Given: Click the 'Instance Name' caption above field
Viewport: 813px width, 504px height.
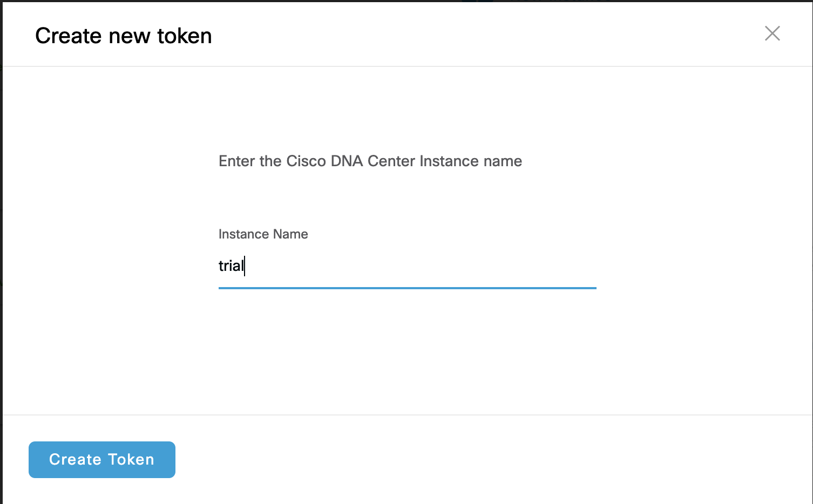Looking at the screenshot, I should pos(263,234).
